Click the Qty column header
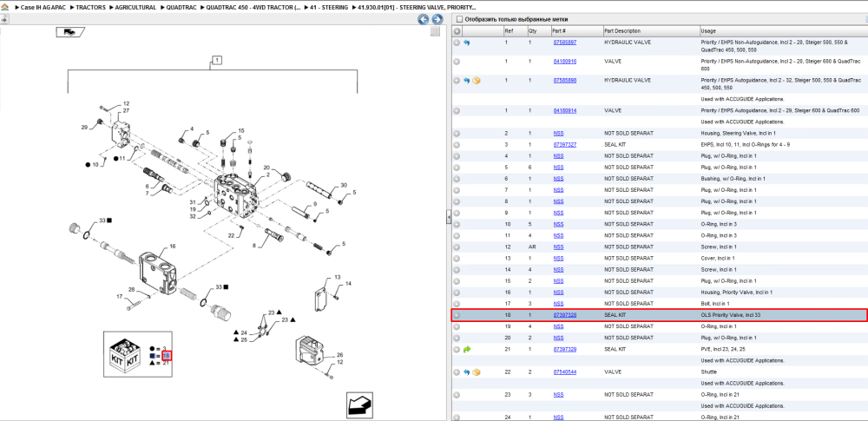The image size is (868, 421). pos(538,31)
